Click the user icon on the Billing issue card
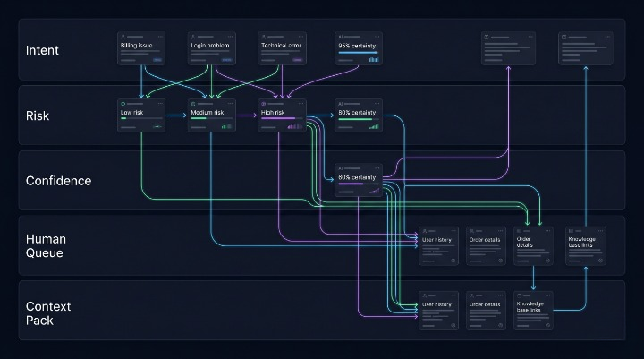The height and width of the screenshot is (359, 644). click(x=123, y=37)
